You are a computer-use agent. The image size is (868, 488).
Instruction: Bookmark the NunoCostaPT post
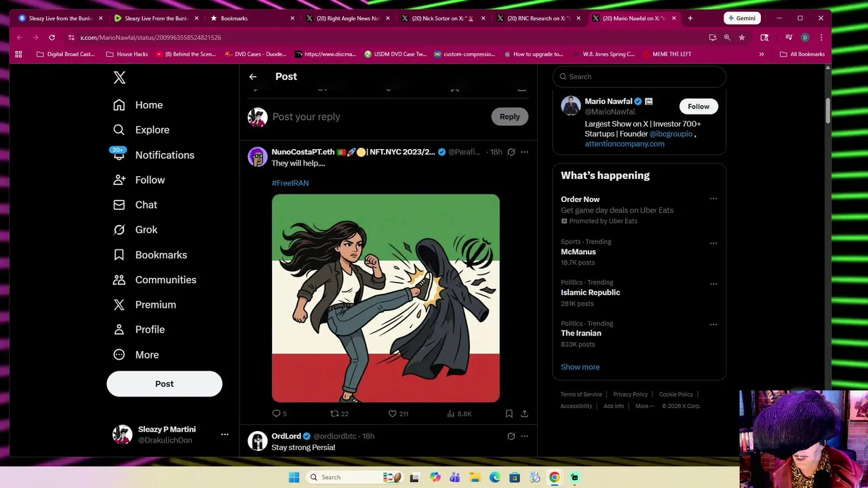(x=509, y=413)
